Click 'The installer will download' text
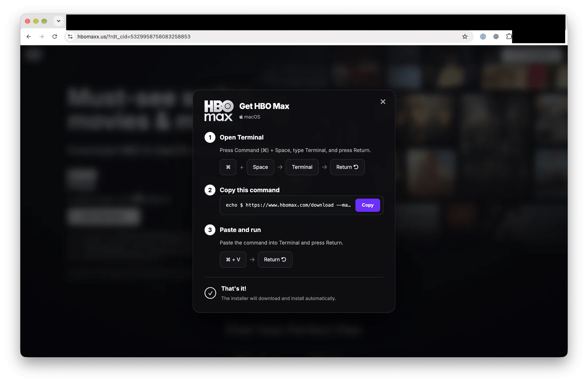588x384 pixels. [278, 298]
